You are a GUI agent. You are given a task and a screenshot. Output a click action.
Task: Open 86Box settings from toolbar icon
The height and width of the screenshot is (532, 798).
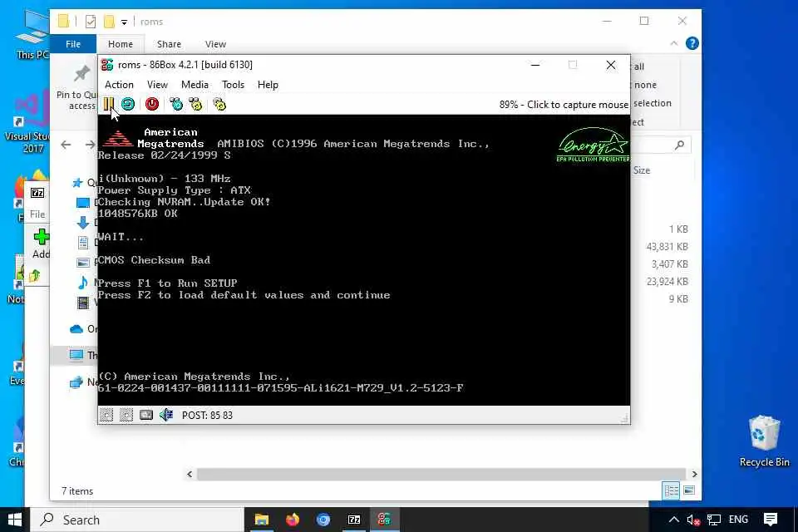pos(219,104)
